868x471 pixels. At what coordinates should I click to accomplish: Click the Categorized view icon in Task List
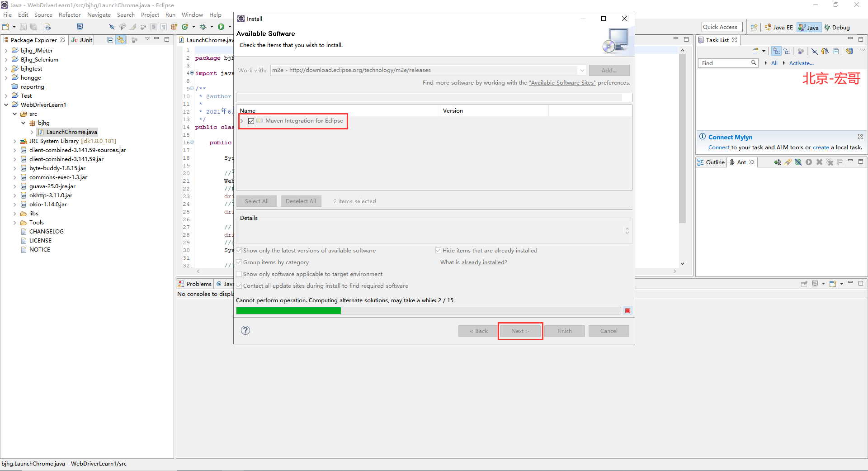click(x=777, y=51)
